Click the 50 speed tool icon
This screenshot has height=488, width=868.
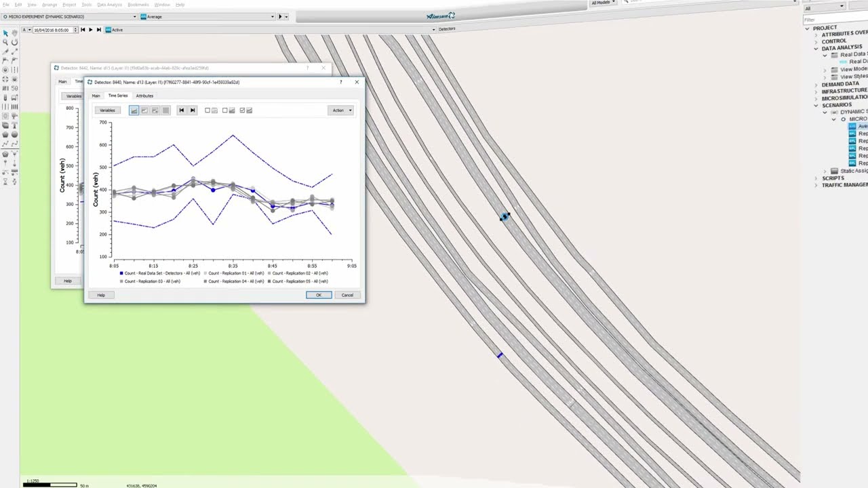[15, 88]
